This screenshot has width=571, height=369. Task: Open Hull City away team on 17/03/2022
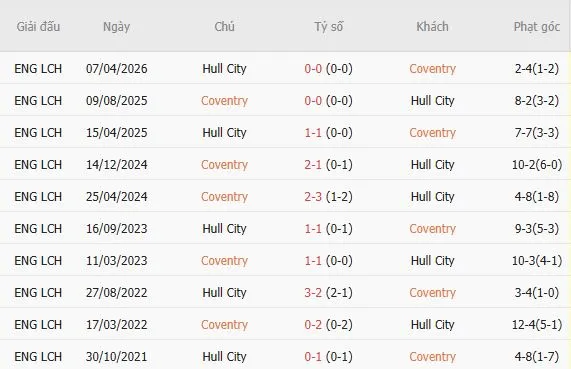pos(432,325)
